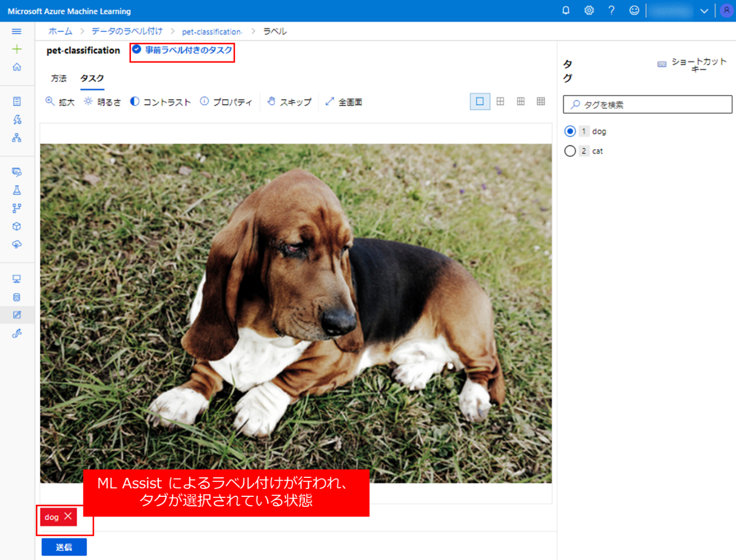Viewport: 736px width, 560px height.
Task: Switch to the タスク tab
Action: [92, 78]
